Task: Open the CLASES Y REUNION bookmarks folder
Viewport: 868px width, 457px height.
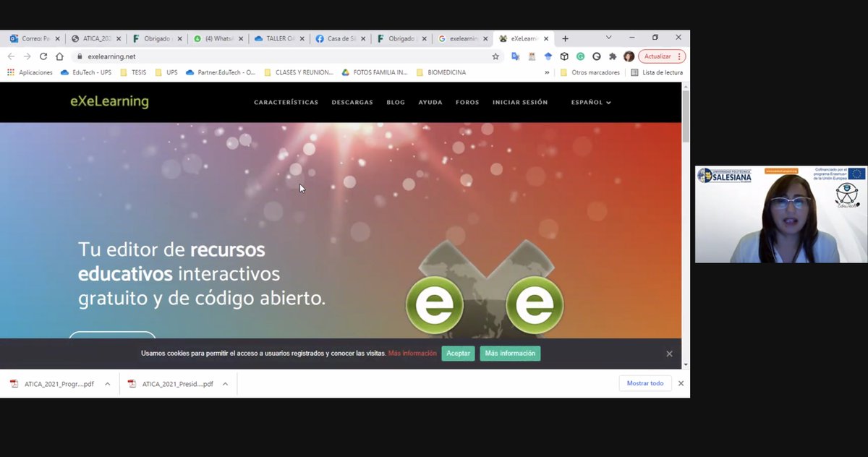Action: (299, 72)
